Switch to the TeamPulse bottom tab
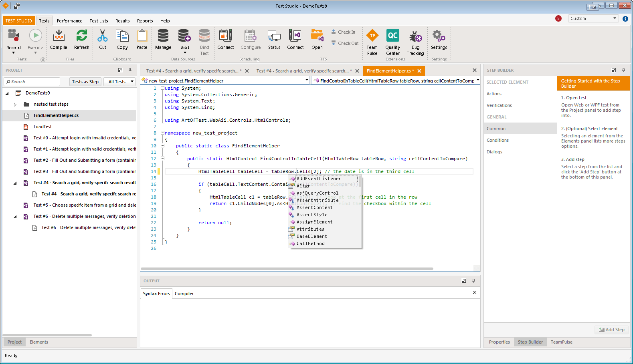Screen dimensions: 633x364 [561, 342]
